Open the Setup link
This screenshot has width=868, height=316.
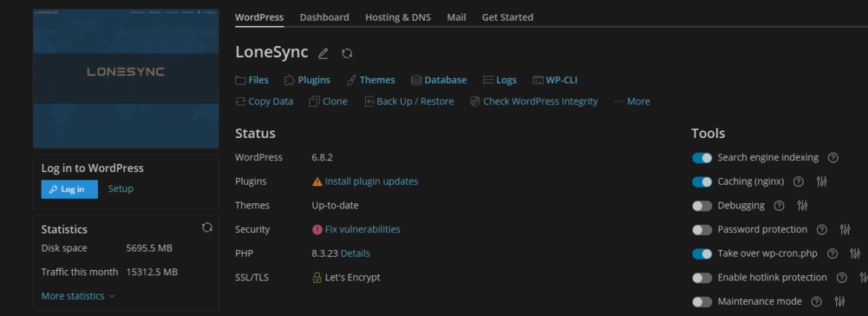121,188
